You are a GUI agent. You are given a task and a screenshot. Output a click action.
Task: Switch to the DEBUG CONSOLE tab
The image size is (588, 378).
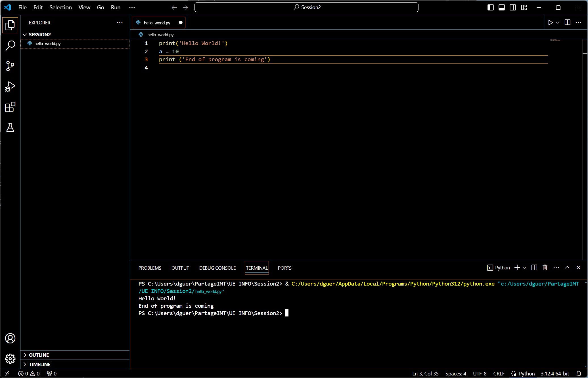click(x=217, y=268)
